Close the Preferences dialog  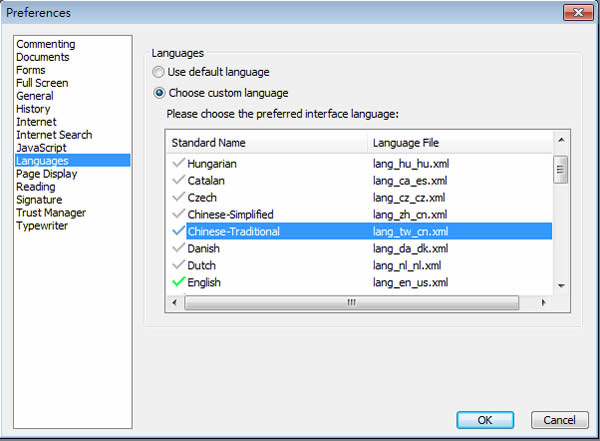[x=578, y=13]
